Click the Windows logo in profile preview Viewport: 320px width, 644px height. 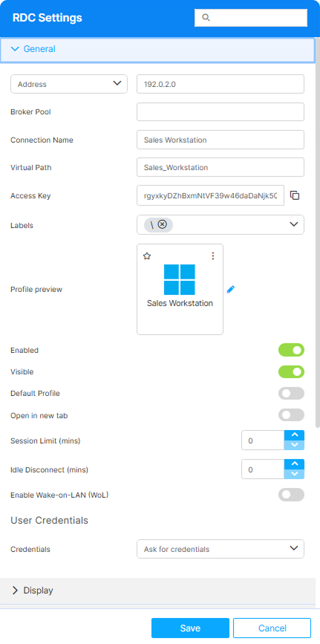(180, 279)
